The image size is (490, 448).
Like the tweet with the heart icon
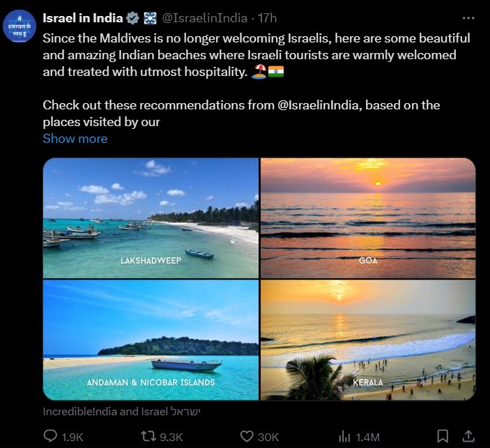(247, 436)
